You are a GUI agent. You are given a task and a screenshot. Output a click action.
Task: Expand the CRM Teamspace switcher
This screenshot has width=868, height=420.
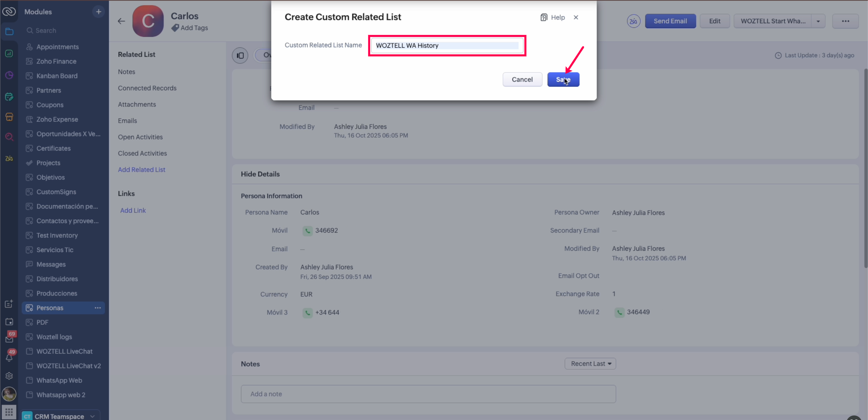coord(92,416)
